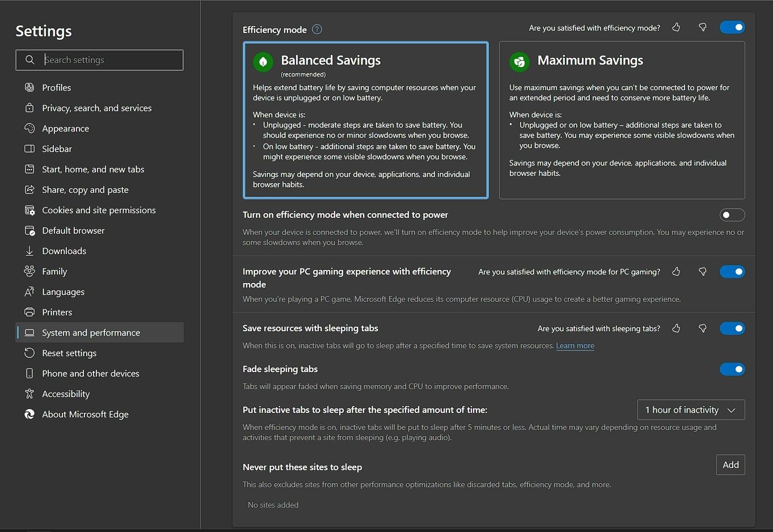Thumbs up for sleeping tabs satisfaction

tap(676, 328)
